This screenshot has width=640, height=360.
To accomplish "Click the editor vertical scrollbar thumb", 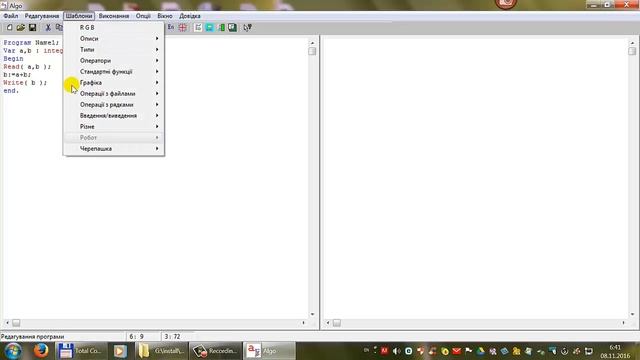I will [312, 51].
